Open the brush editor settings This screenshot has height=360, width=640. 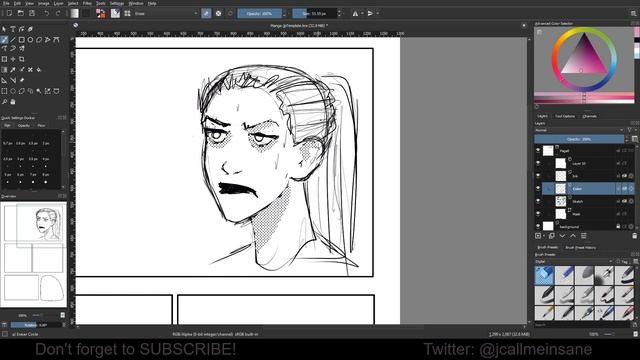coord(116,13)
